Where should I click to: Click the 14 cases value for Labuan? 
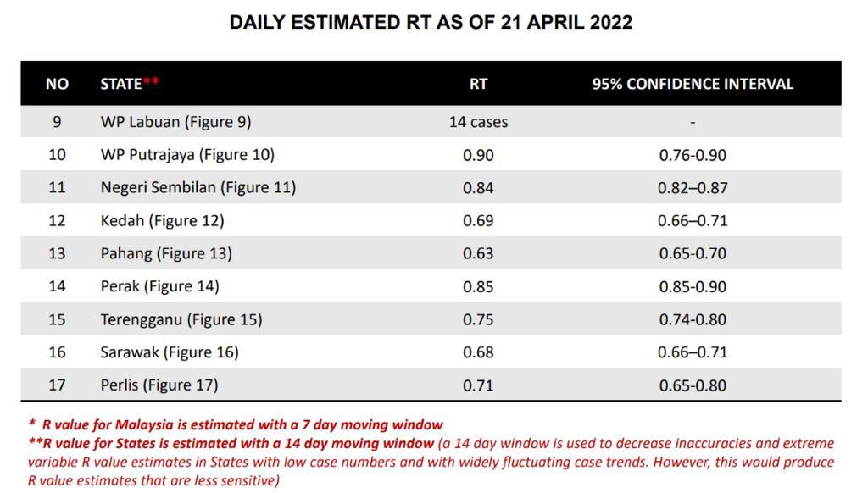click(478, 122)
